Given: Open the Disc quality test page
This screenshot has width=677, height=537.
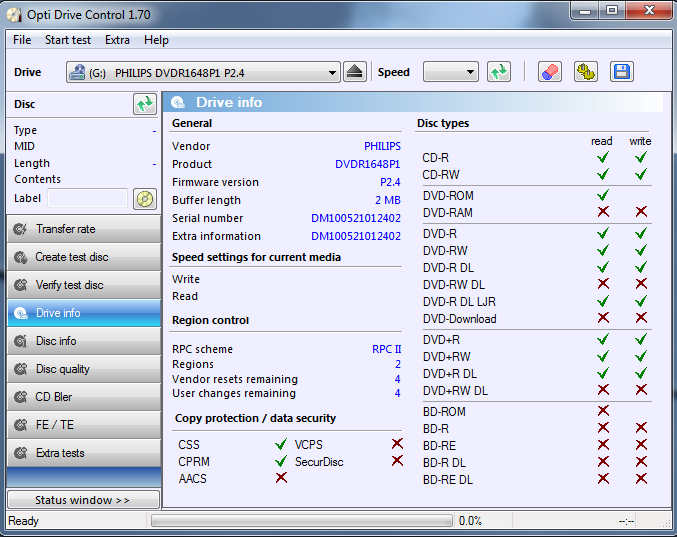Looking at the screenshot, I should [84, 369].
